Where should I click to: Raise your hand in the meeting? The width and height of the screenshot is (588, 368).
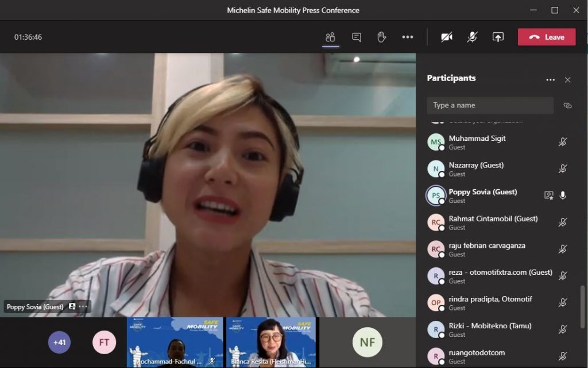(382, 37)
